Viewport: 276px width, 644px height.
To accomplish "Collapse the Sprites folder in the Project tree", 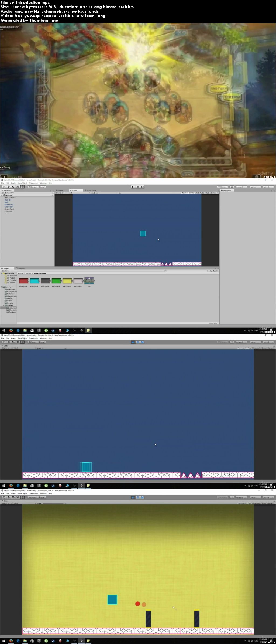I will click(x=4, y=305).
